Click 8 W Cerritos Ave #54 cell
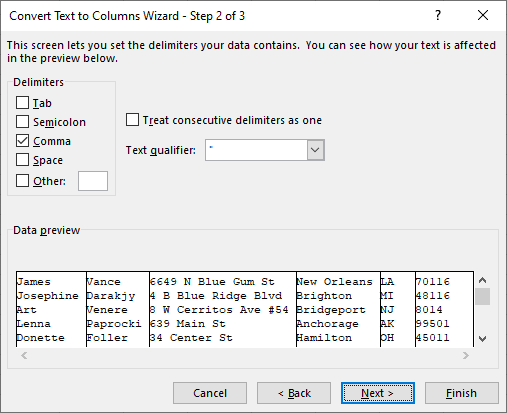The image size is (507, 413). point(219,310)
